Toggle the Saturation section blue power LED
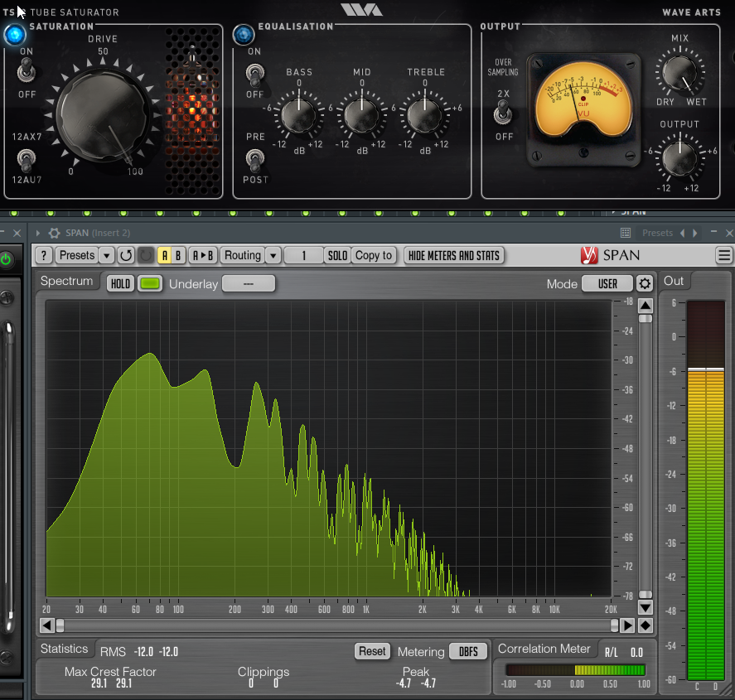Image resolution: width=735 pixels, height=700 pixels. [x=15, y=34]
